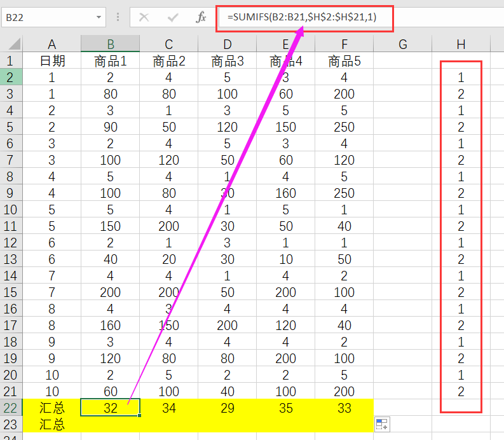
Task: Select column G header
Action: tap(403, 44)
